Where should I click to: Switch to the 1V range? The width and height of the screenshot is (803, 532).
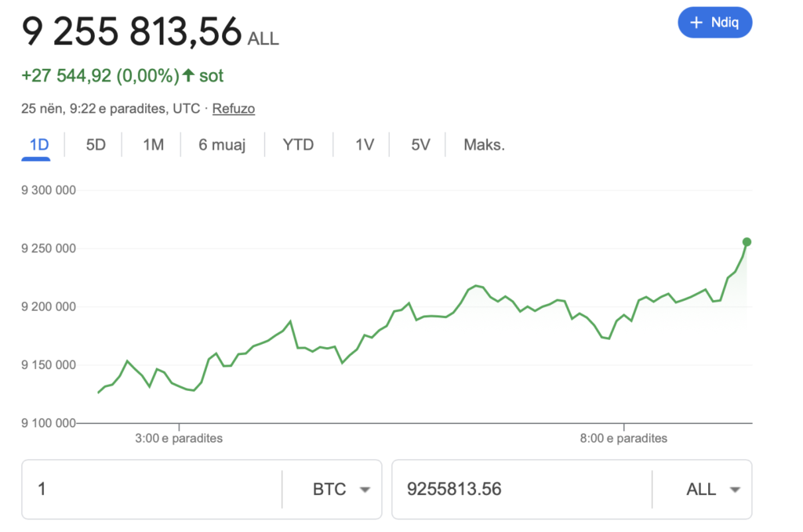(x=365, y=145)
